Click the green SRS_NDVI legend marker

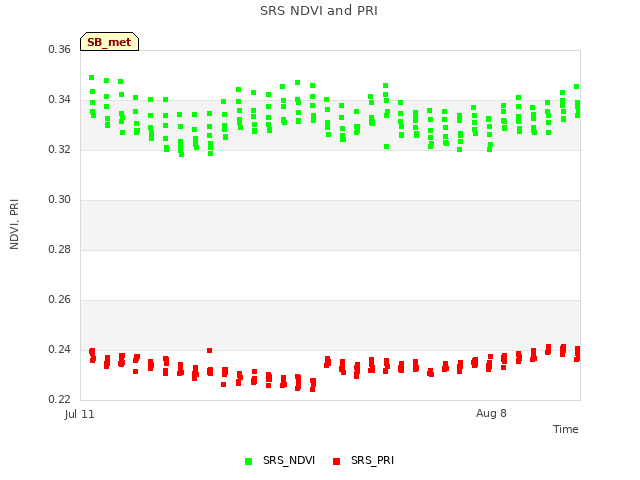pyautogui.click(x=248, y=461)
